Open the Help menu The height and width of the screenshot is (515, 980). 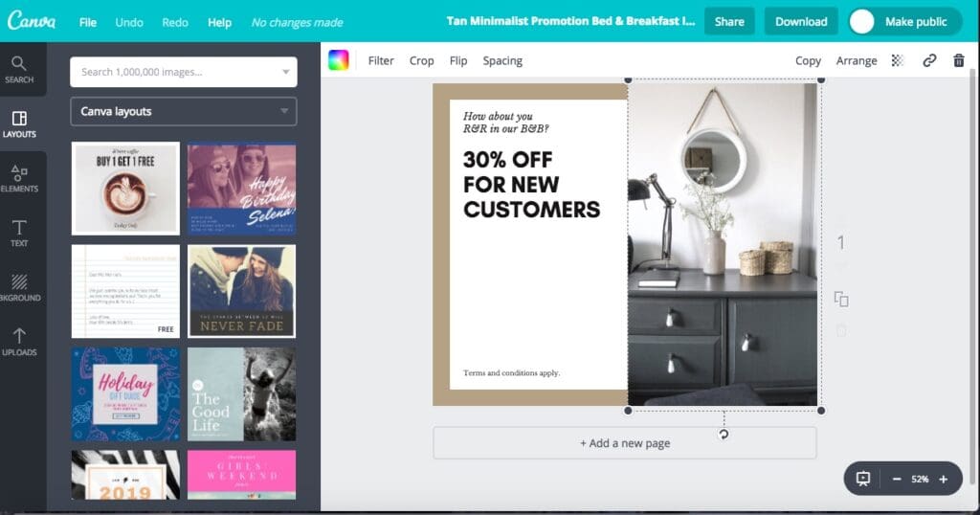pos(219,22)
